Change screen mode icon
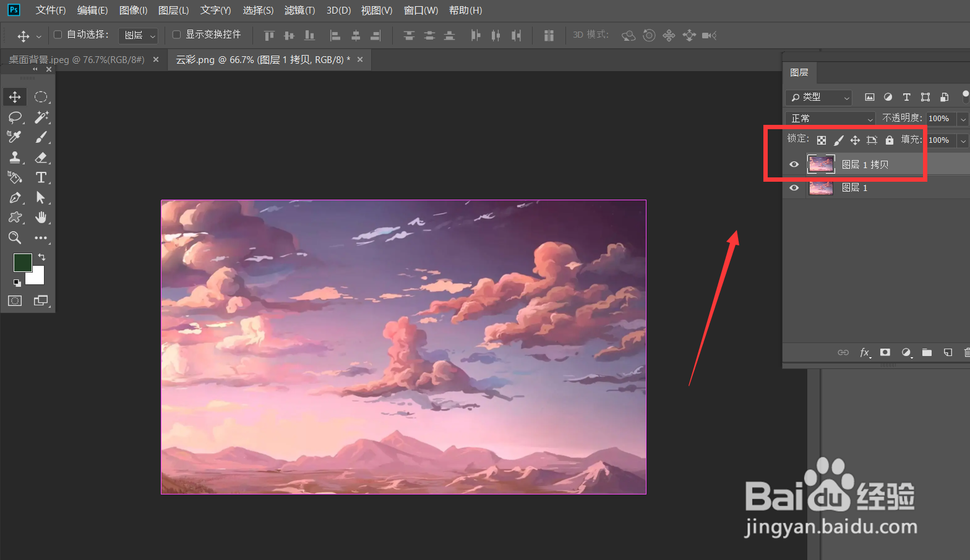This screenshot has width=970, height=560. (x=41, y=301)
